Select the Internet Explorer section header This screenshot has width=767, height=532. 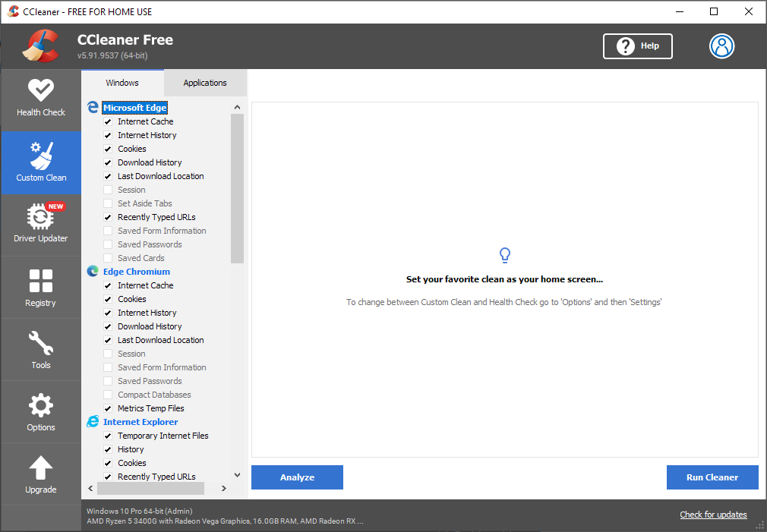click(x=140, y=421)
